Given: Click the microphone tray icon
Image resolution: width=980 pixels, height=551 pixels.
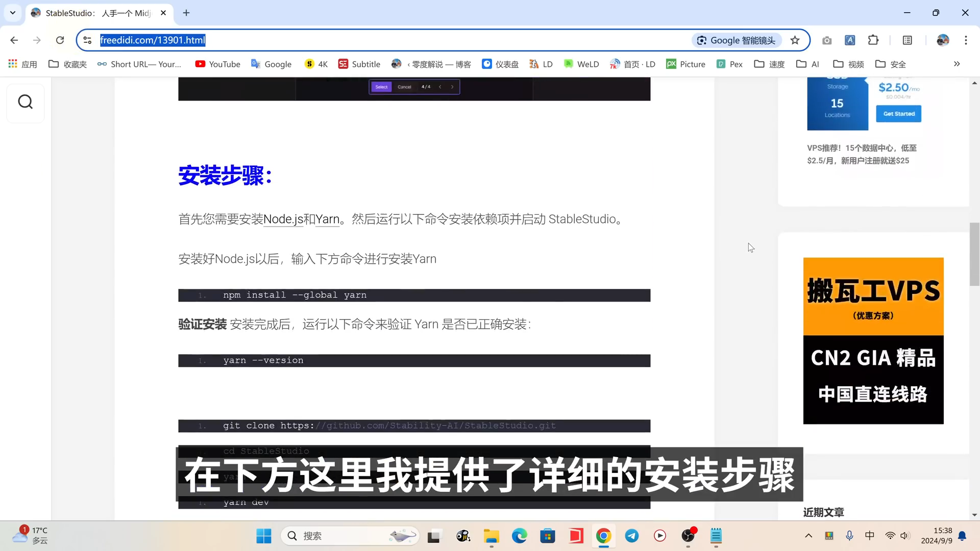Looking at the screenshot, I should click(849, 536).
